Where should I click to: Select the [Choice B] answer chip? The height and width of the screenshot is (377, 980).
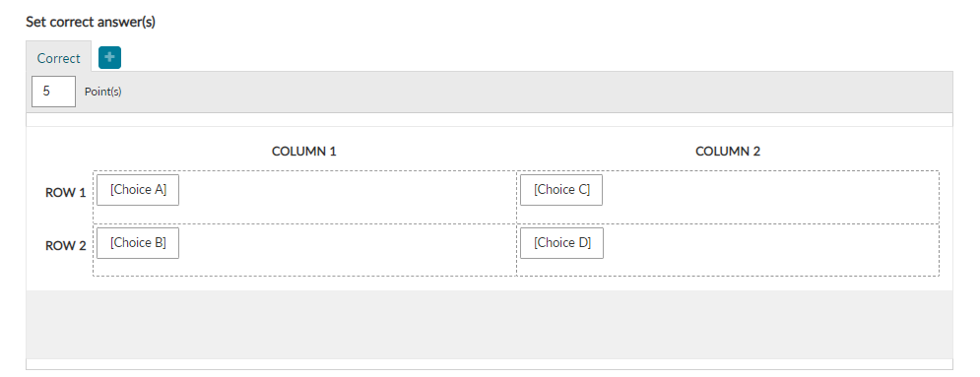pyautogui.click(x=138, y=243)
